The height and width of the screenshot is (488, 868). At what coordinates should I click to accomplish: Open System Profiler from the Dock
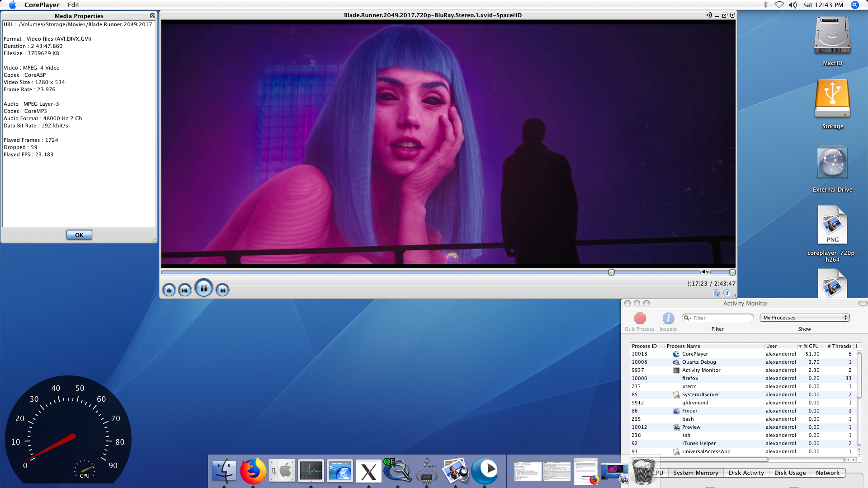(x=426, y=471)
